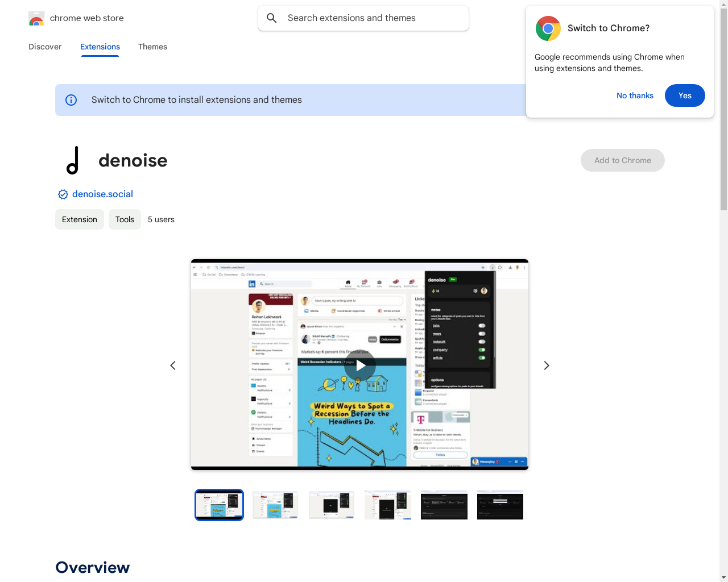Open the Discover tab
The height and width of the screenshot is (582, 728).
coord(45,47)
